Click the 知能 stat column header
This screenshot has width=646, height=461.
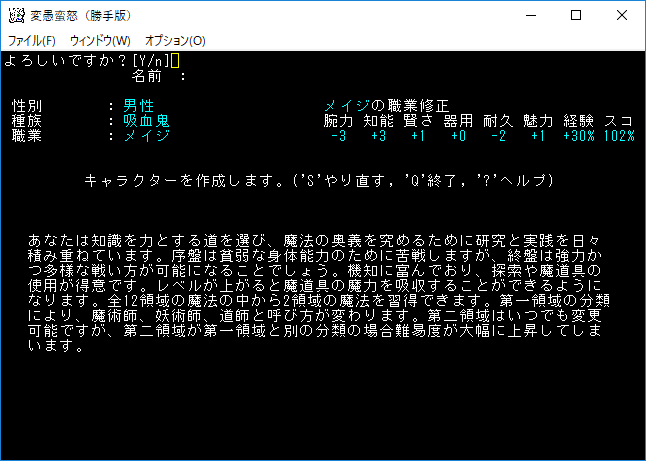[378, 120]
